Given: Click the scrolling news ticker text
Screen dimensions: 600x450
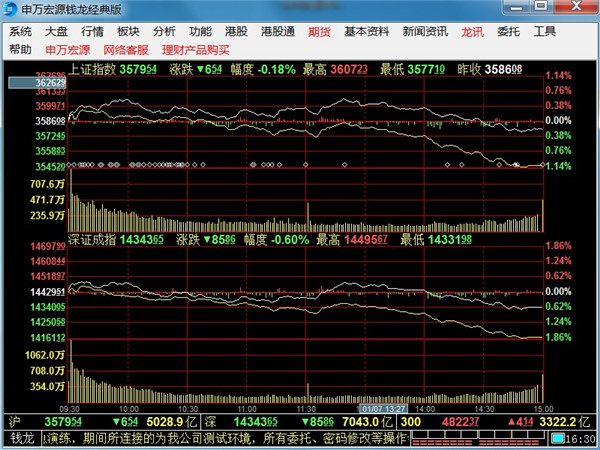Looking at the screenshot, I should coord(225,439).
